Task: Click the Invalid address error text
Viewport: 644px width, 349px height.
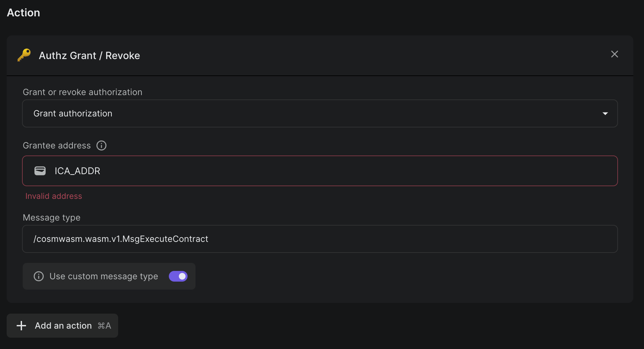Action: point(54,196)
